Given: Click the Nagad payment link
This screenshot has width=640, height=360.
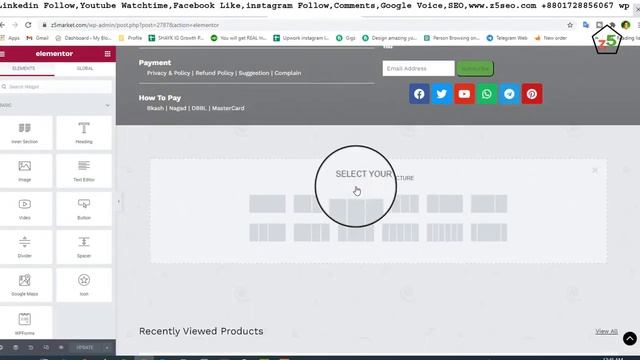Looking at the screenshot, I should (178, 108).
